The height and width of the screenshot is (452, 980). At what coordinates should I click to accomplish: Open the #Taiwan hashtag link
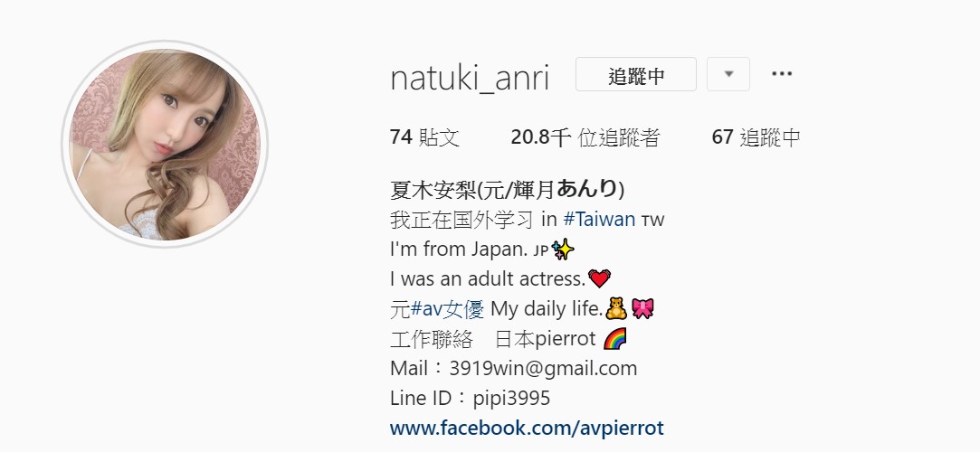point(599,220)
